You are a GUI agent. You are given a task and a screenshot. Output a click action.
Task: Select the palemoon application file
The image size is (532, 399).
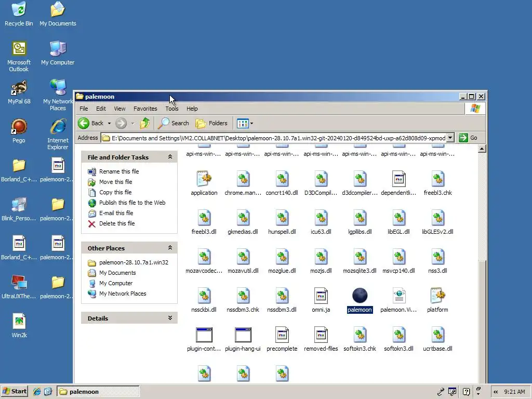point(360,300)
